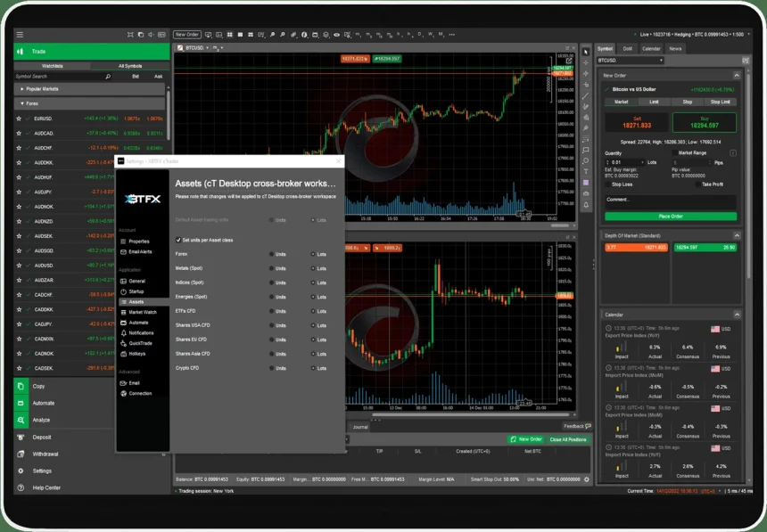The image size is (767, 532).
Task: Click the market range info icon
Action: (x=733, y=153)
